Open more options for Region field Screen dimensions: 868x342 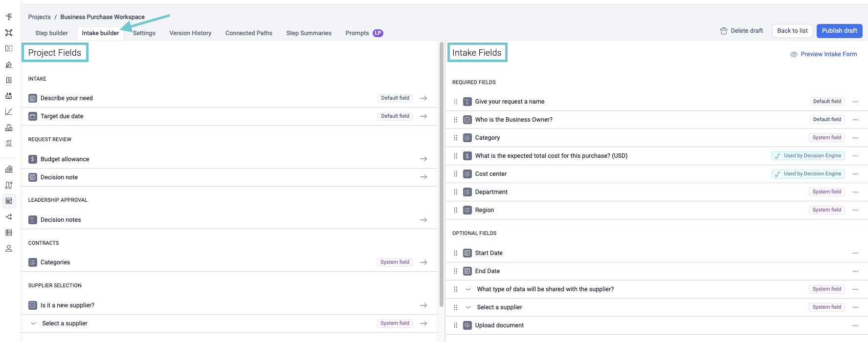(855, 210)
